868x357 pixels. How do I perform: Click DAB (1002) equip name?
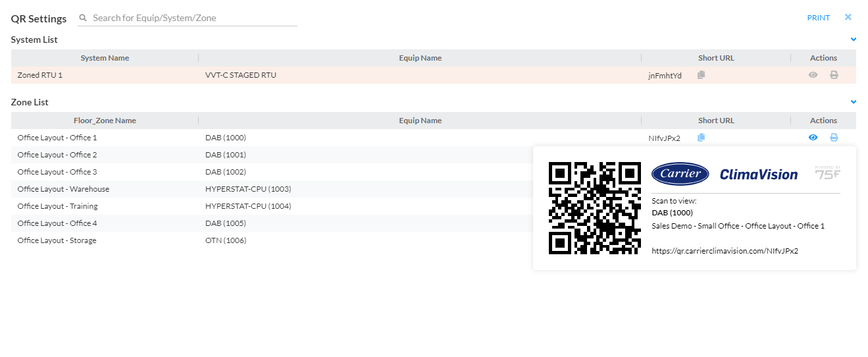click(226, 172)
